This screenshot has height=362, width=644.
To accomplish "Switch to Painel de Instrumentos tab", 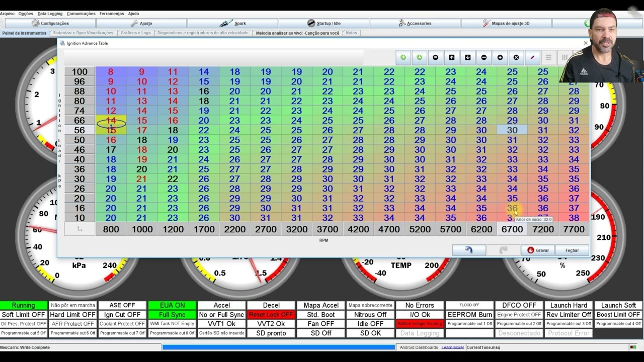I will pyautogui.click(x=24, y=33).
